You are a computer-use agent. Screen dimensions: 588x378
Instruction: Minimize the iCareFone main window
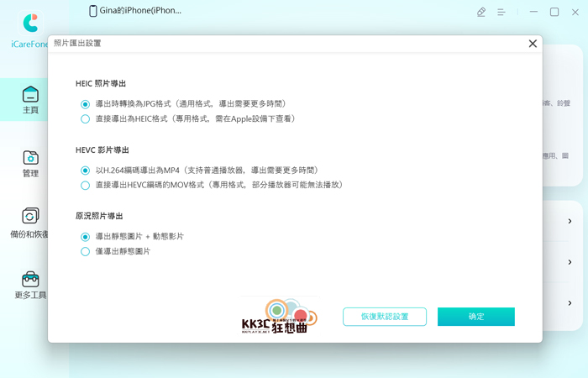[x=533, y=12]
